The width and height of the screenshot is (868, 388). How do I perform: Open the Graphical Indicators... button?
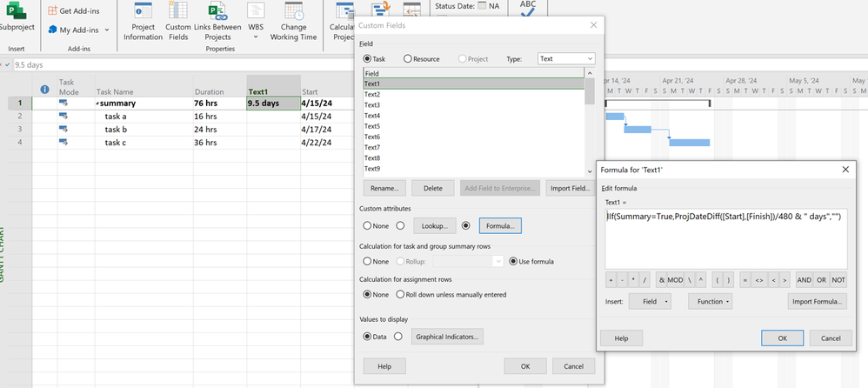448,337
